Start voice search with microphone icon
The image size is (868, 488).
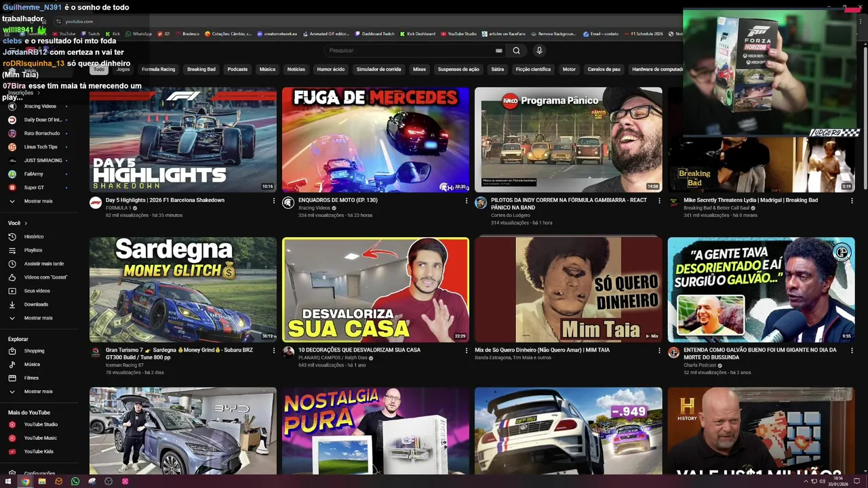pyautogui.click(x=539, y=50)
